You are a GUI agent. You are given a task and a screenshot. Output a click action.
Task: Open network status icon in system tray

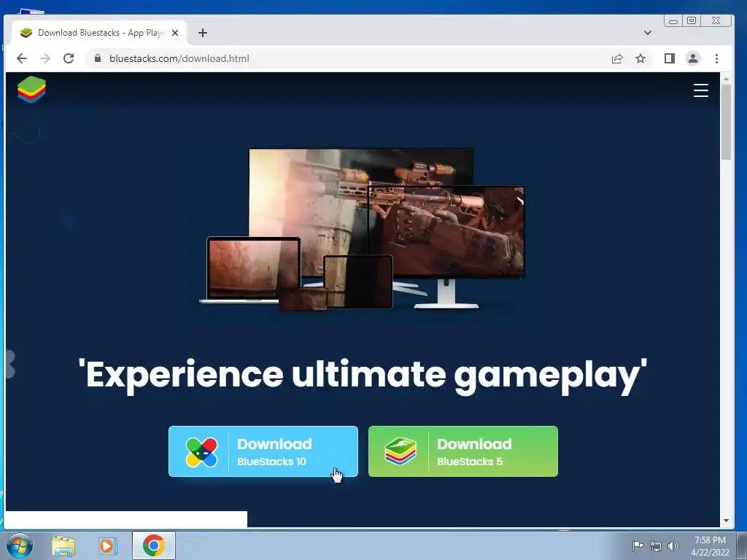click(x=656, y=546)
